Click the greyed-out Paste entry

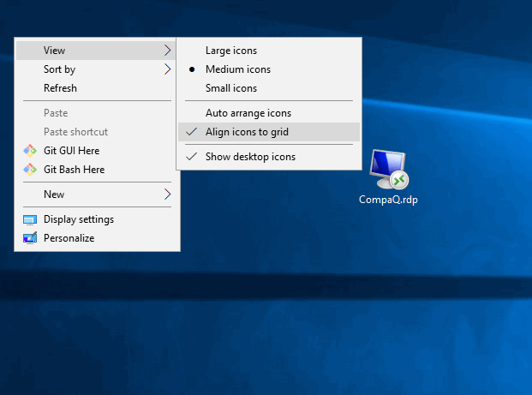click(x=56, y=113)
